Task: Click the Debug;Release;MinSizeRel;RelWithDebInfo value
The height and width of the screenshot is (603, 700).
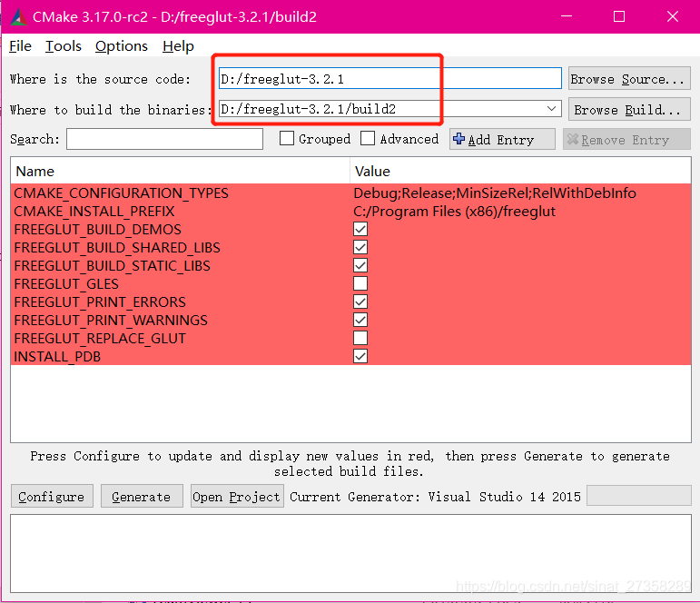Action: point(495,193)
